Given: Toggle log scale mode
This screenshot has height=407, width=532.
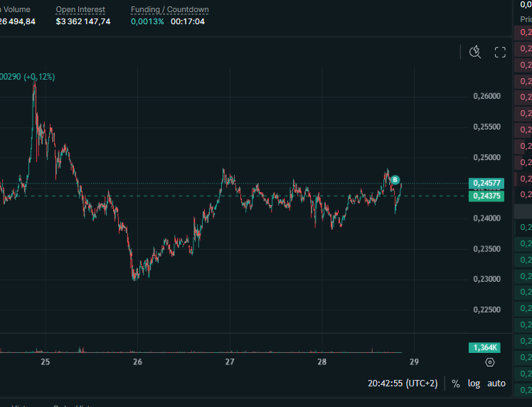Looking at the screenshot, I should pyautogui.click(x=474, y=384).
